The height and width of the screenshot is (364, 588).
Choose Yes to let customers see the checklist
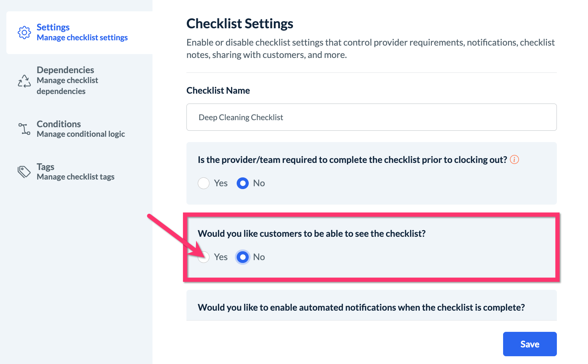click(204, 257)
